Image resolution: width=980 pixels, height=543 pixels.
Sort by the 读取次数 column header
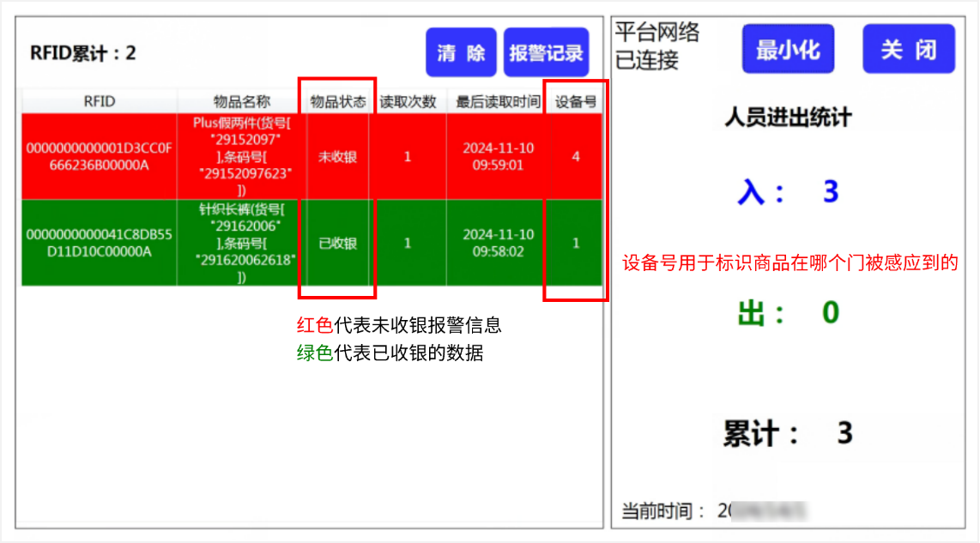pyautogui.click(x=407, y=100)
